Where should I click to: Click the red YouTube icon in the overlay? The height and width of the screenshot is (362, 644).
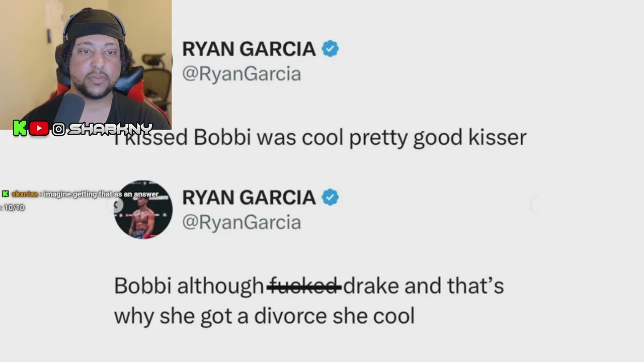pyautogui.click(x=39, y=129)
